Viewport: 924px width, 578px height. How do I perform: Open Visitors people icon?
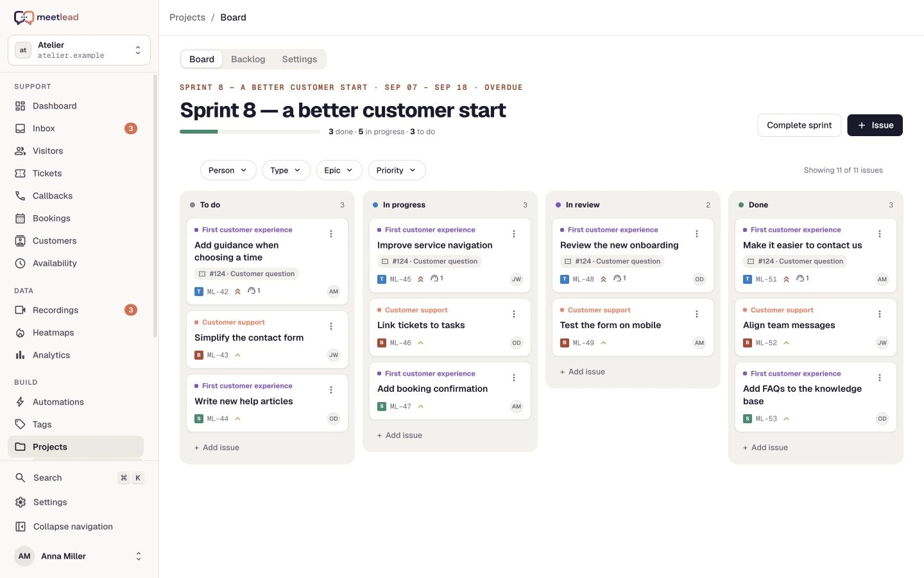click(21, 151)
